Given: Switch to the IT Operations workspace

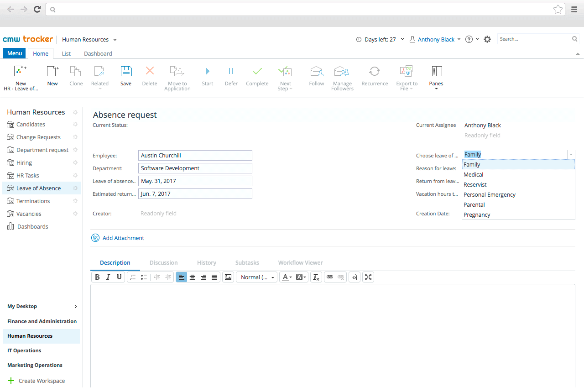Looking at the screenshot, I should point(24,350).
